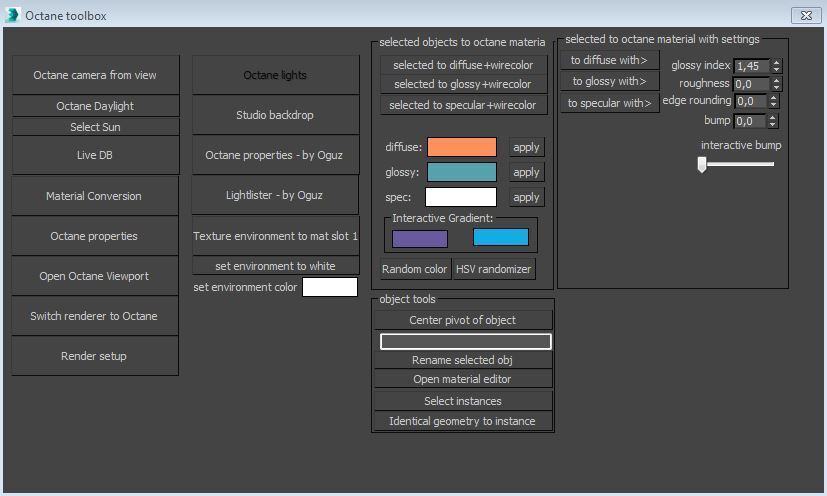Click the bump value field
Image resolution: width=827 pixels, height=496 pixels.
750,121
